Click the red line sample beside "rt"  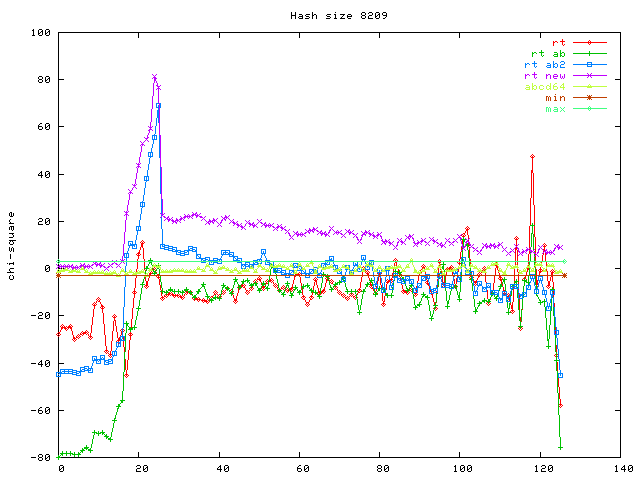pyautogui.click(x=590, y=42)
